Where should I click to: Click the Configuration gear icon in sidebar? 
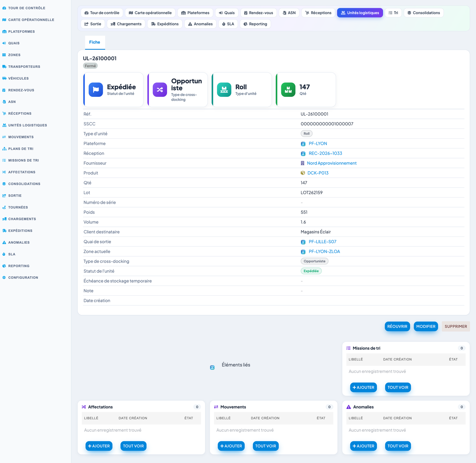(x=4, y=278)
